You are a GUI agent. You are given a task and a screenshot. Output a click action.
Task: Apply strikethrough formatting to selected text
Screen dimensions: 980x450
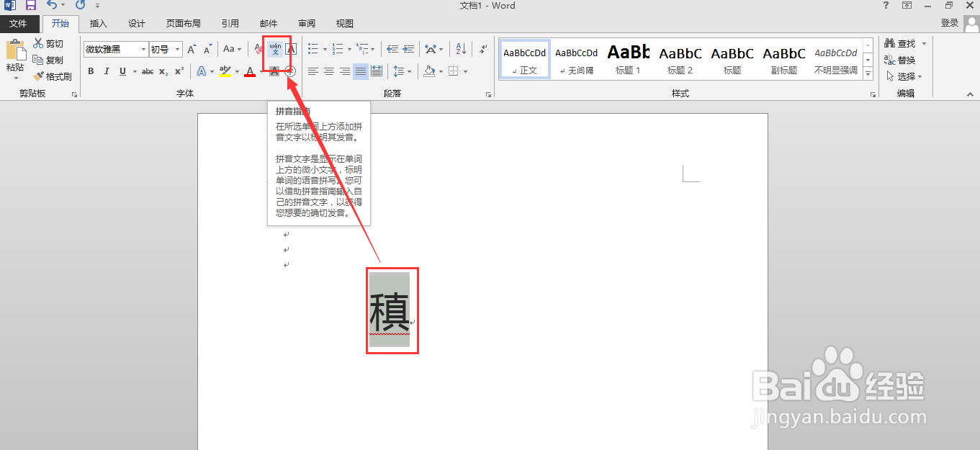point(147,71)
